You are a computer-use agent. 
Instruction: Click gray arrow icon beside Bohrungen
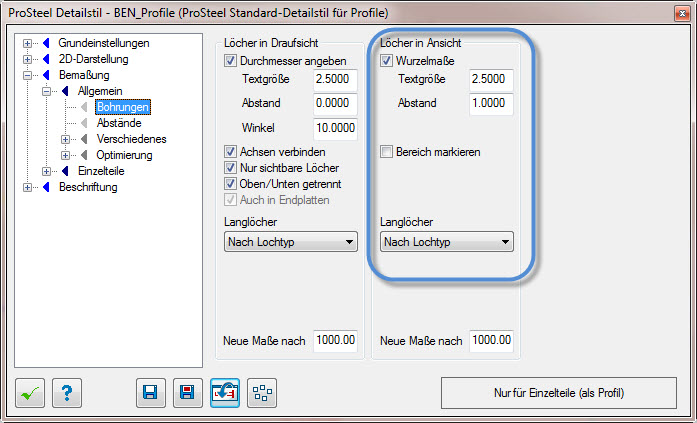click(84, 107)
